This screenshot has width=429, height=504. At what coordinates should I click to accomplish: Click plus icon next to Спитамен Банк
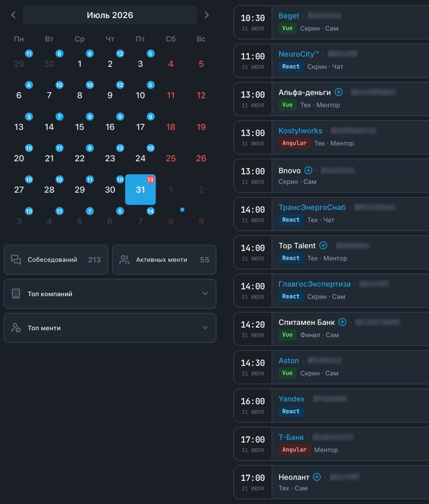click(x=342, y=322)
